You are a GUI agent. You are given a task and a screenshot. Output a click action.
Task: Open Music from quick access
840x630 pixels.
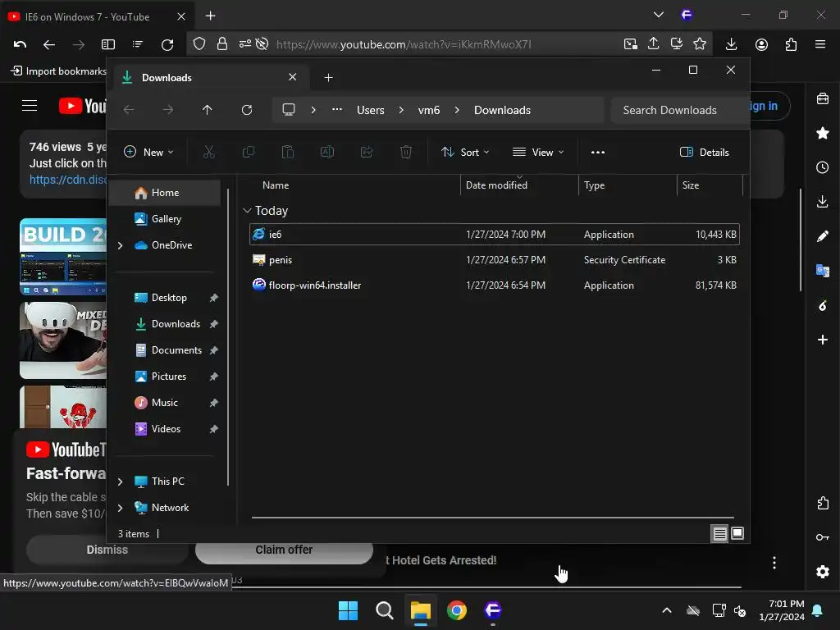(164, 403)
